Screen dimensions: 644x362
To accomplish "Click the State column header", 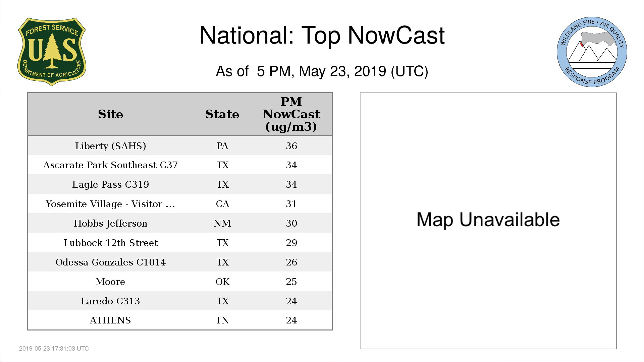I will tap(222, 114).
